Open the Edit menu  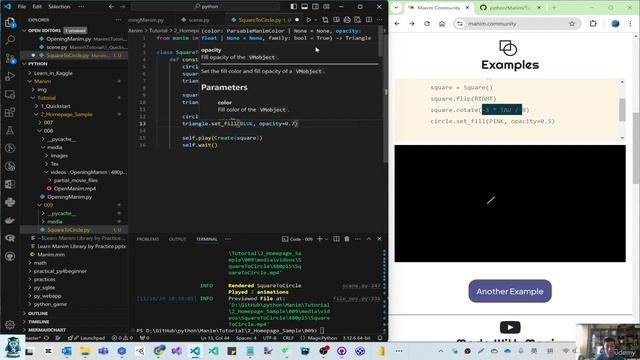(37, 7)
